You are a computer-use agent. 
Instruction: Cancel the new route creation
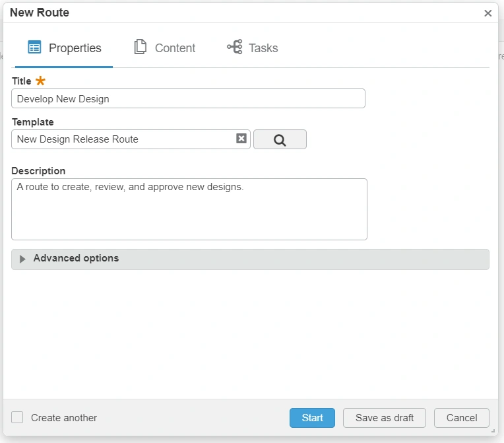pyautogui.click(x=461, y=417)
